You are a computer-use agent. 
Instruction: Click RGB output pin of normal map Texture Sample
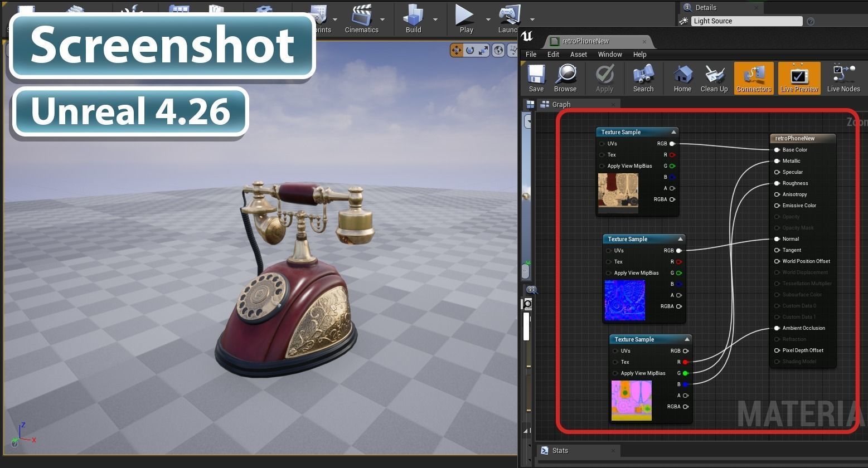(679, 251)
